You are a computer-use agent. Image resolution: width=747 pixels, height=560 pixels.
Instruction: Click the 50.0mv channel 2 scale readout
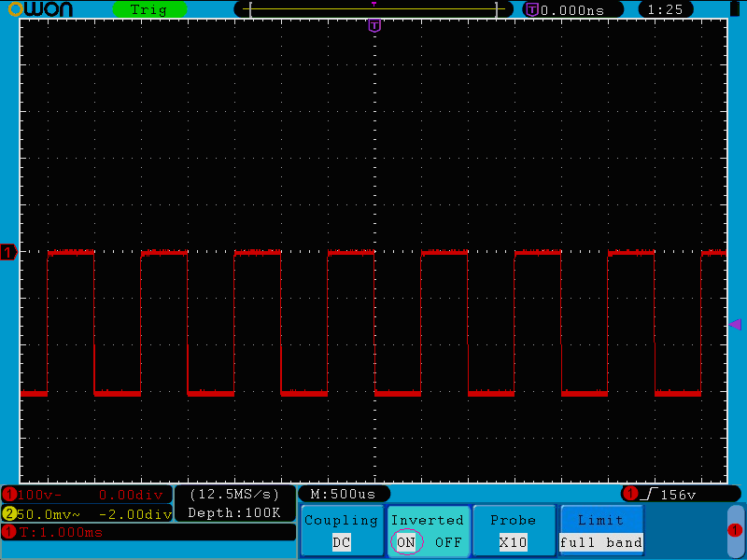tap(49, 514)
